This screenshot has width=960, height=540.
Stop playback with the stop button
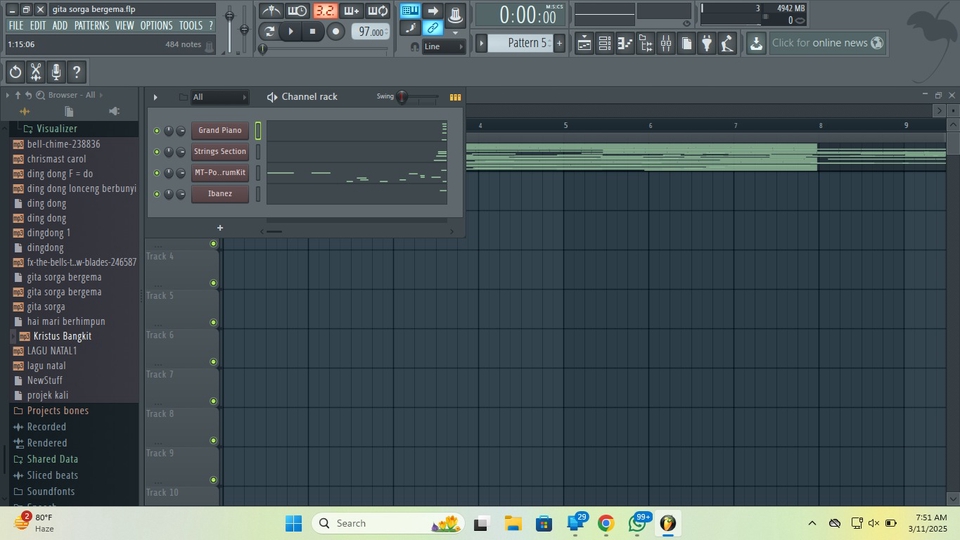point(312,32)
